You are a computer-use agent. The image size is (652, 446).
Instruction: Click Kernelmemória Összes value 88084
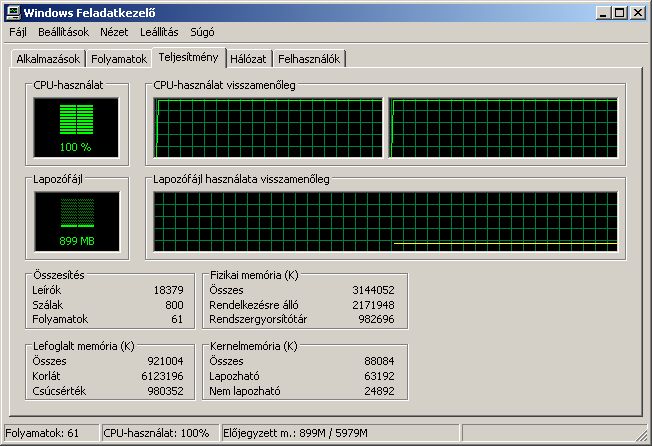coord(379,361)
